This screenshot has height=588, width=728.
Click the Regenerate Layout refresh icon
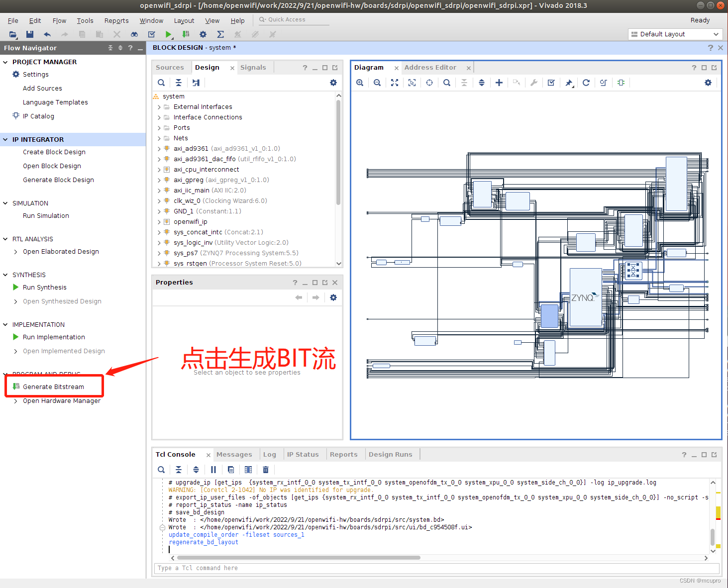click(x=586, y=83)
